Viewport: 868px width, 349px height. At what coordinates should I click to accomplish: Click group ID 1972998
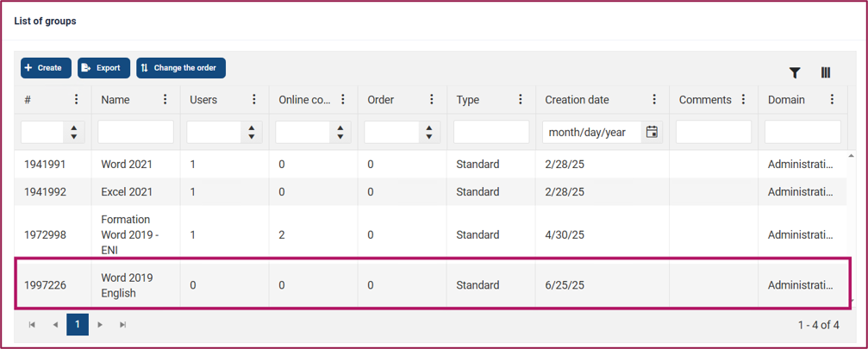tap(46, 235)
